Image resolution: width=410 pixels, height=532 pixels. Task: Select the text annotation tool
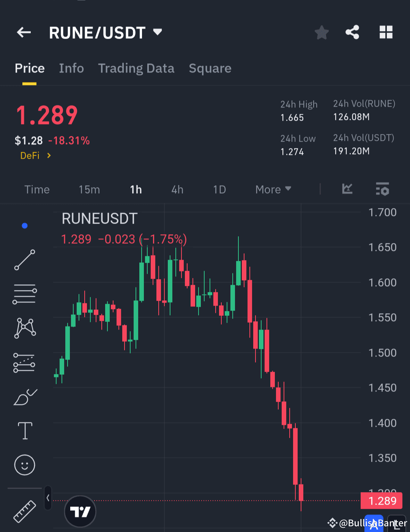[24, 430]
